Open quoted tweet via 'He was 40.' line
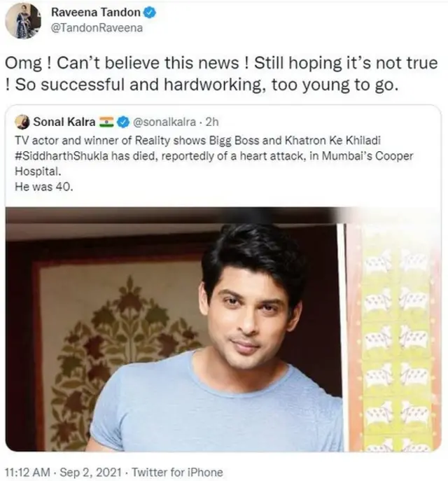 [x=44, y=186]
